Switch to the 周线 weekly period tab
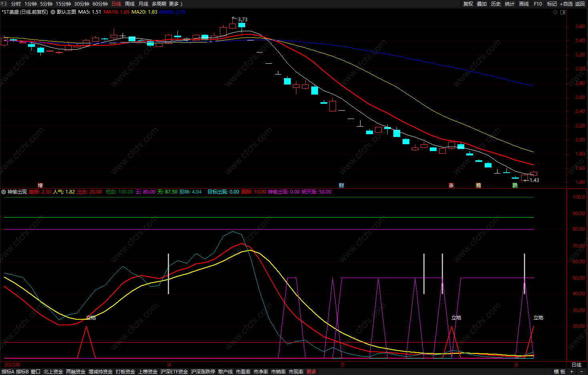The width and height of the screenshot is (588, 375). point(129,4)
